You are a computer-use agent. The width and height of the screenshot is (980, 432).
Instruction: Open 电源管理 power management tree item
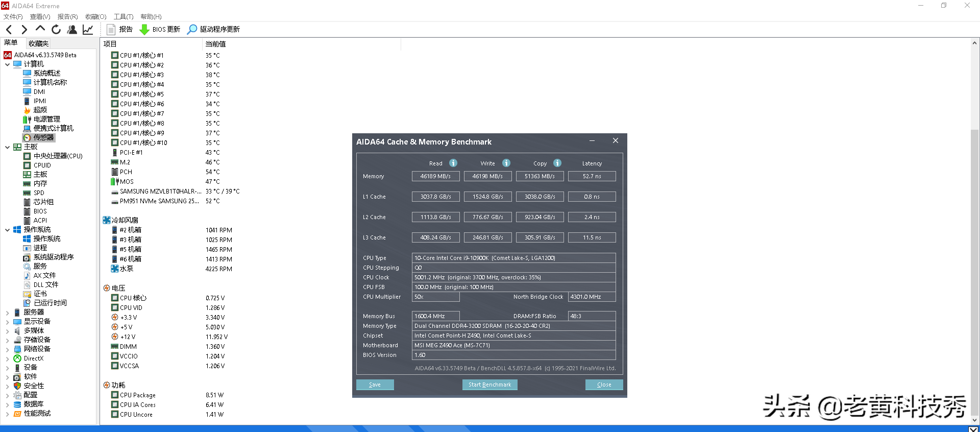[x=41, y=119]
